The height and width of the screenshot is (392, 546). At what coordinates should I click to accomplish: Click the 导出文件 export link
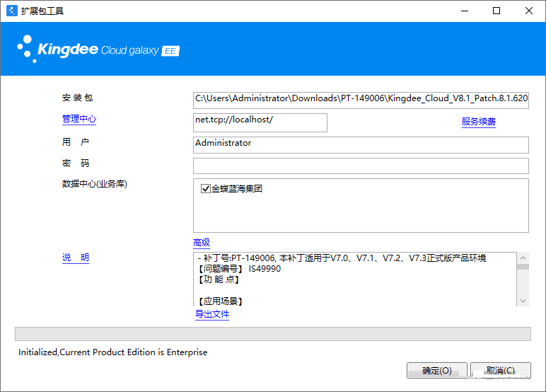click(212, 314)
